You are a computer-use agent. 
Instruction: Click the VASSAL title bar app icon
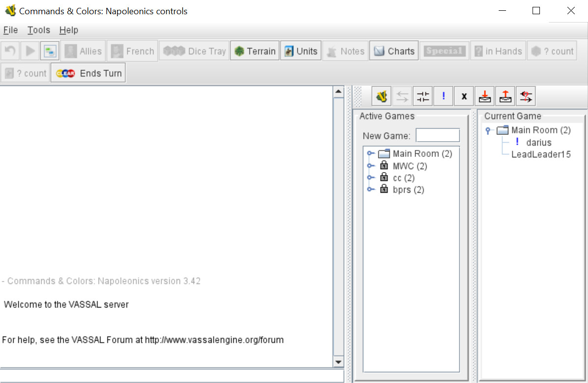10,10
